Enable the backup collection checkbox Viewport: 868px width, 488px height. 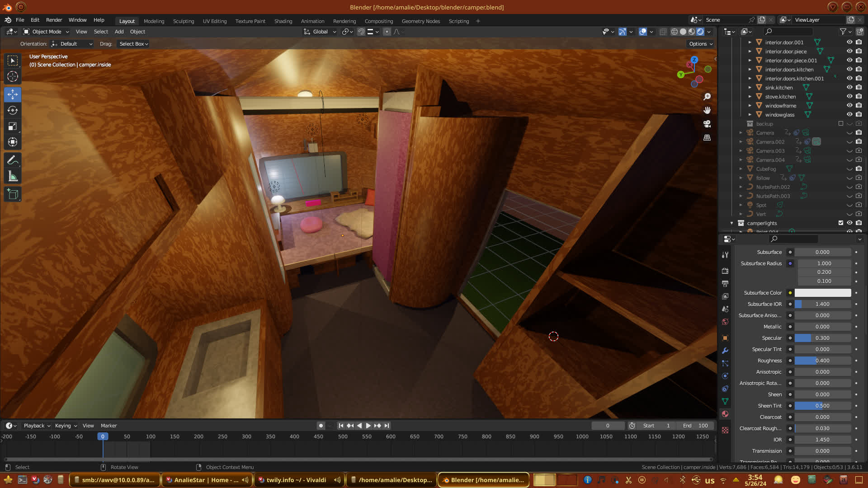click(841, 123)
